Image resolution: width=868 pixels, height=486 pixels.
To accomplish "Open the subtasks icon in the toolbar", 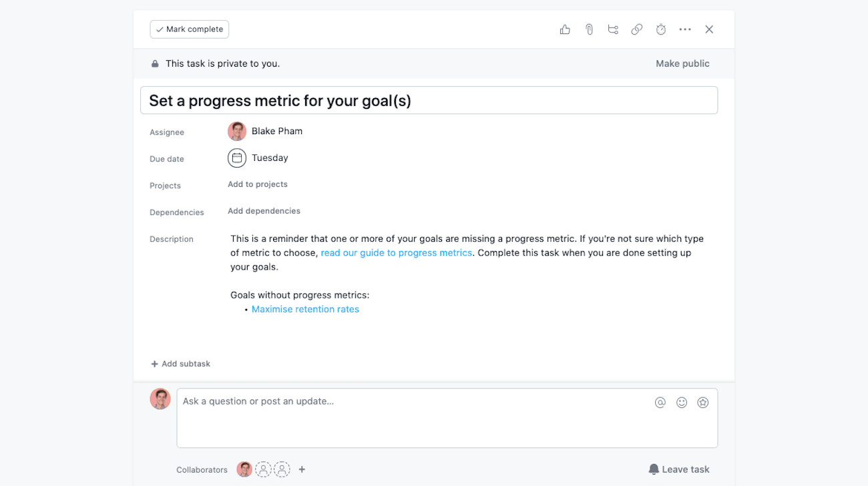I will tap(613, 29).
